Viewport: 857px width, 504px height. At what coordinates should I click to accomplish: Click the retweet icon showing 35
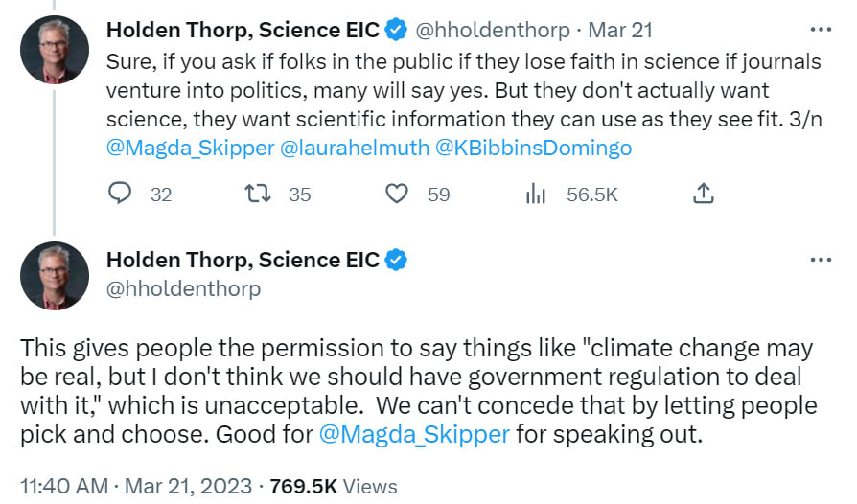click(x=259, y=195)
